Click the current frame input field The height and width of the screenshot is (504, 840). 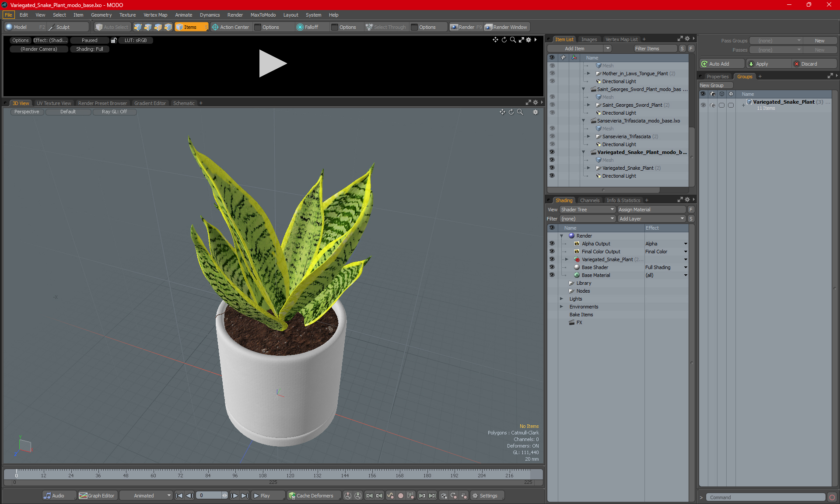coord(209,496)
